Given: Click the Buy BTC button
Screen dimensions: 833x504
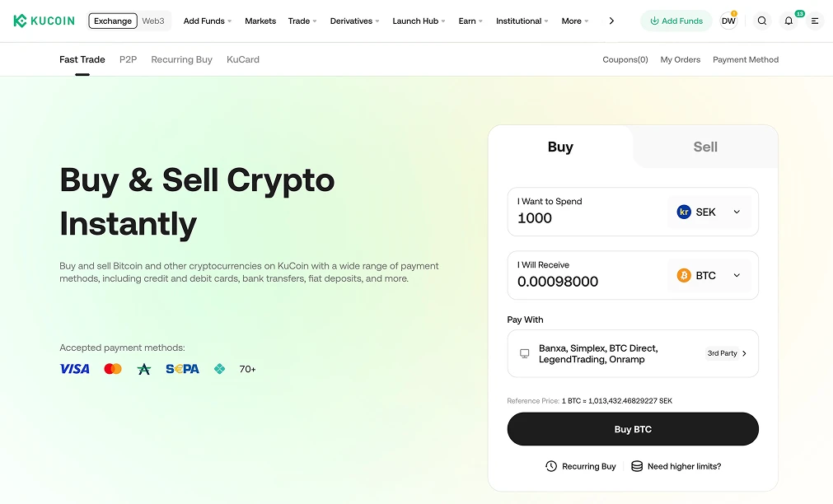Looking at the screenshot, I should pos(632,429).
